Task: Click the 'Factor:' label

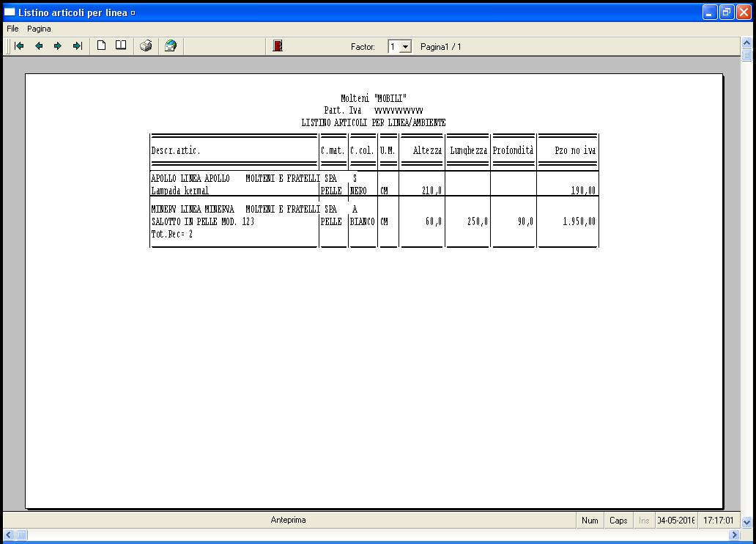Action: click(x=363, y=47)
